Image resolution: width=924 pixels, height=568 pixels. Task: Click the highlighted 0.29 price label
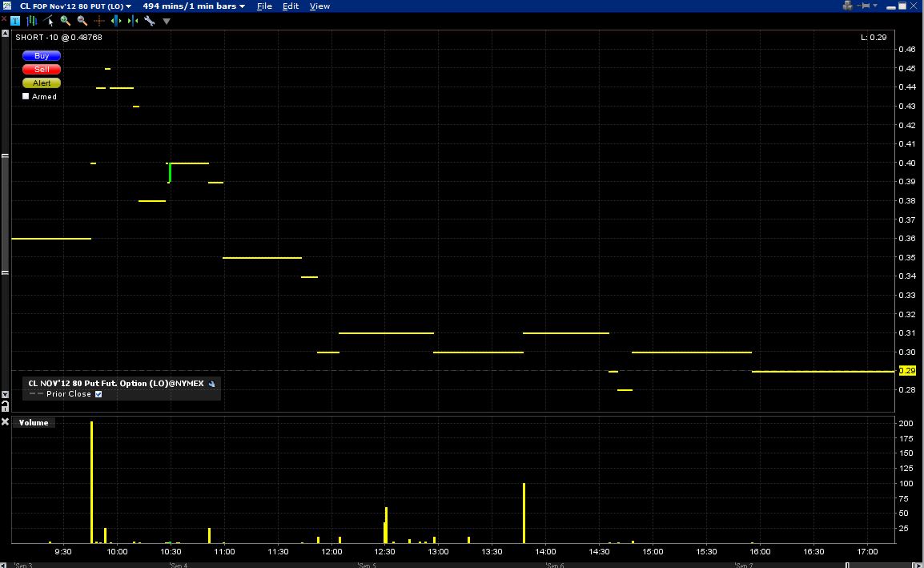907,371
